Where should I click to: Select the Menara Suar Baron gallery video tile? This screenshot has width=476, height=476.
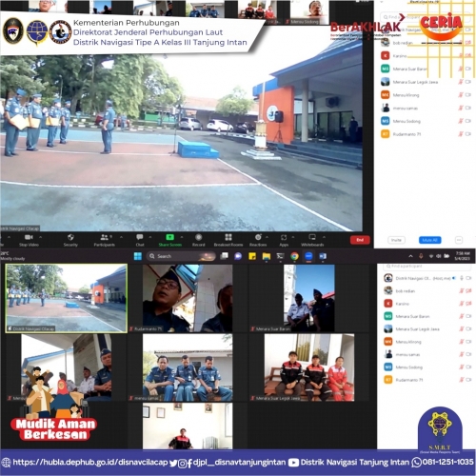(309, 298)
